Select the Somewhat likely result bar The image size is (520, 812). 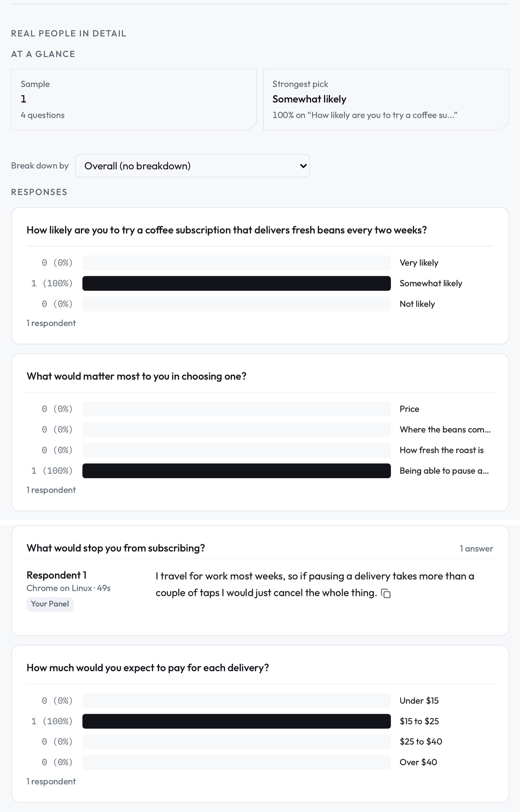coord(236,283)
